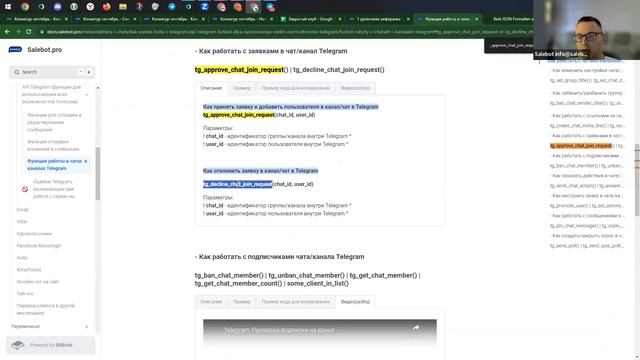Select the Описание tab in join request section

coord(211,88)
